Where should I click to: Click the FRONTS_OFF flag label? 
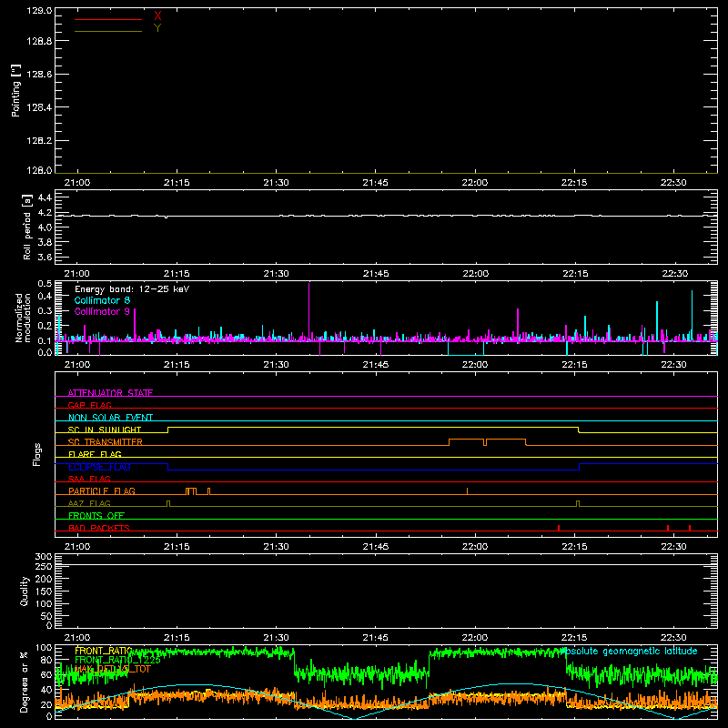tap(96, 516)
